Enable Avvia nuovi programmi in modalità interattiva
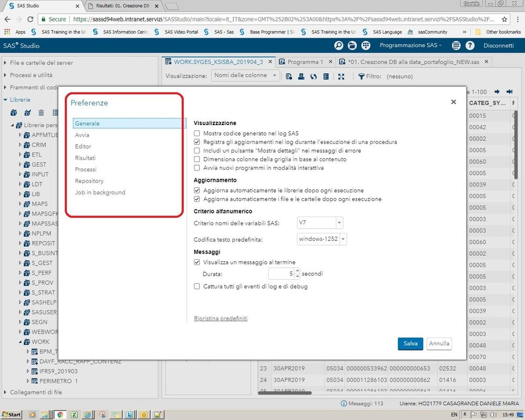This screenshot has width=525, height=420. tap(197, 168)
